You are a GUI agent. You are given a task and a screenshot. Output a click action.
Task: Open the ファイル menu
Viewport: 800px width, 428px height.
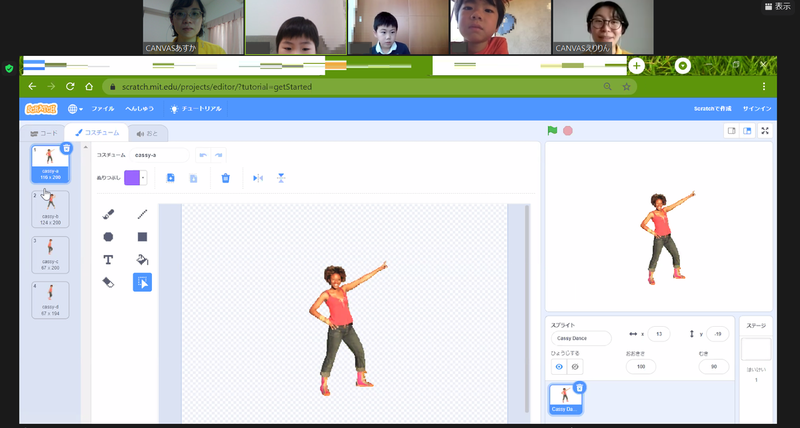103,108
